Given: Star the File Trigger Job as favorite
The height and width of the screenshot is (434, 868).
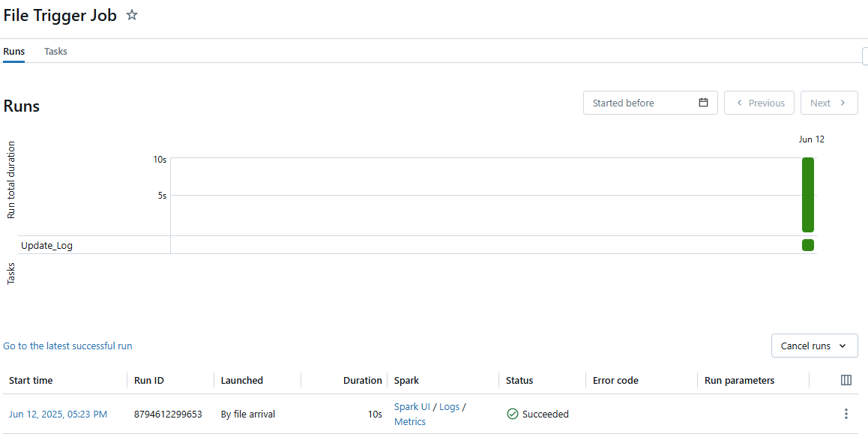Looking at the screenshot, I should pyautogui.click(x=131, y=14).
